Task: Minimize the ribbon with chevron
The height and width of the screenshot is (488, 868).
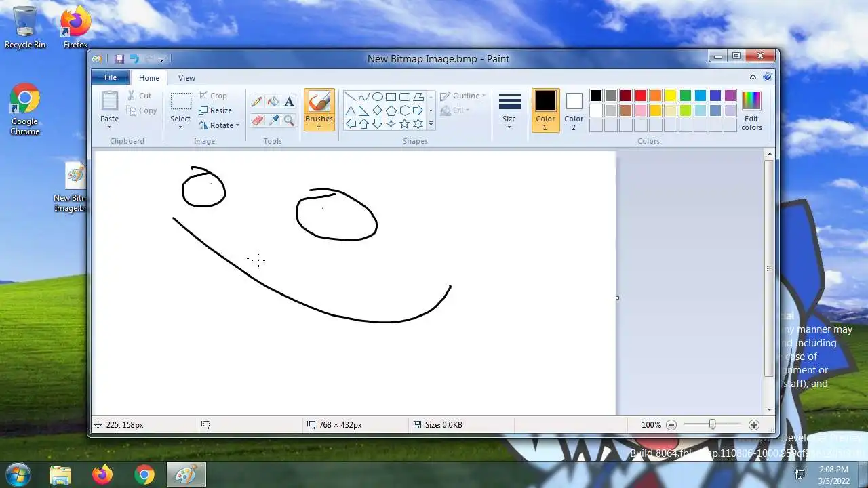Action: click(753, 77)
